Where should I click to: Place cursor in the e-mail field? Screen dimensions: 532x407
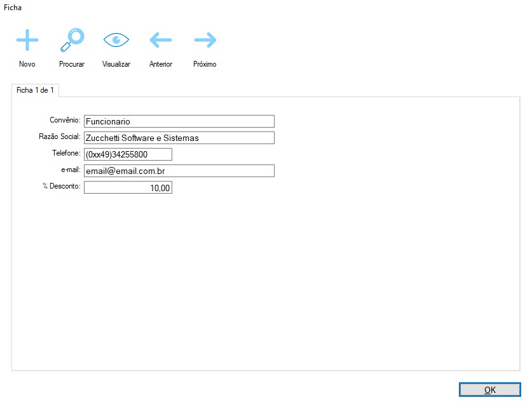tap(179, 171)
